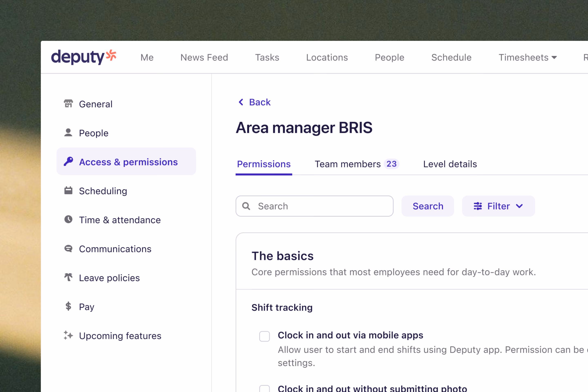This screenshot has width=588, height=392.
Task: Open Locations in the top navigation
Action: [x=327, y=58]
